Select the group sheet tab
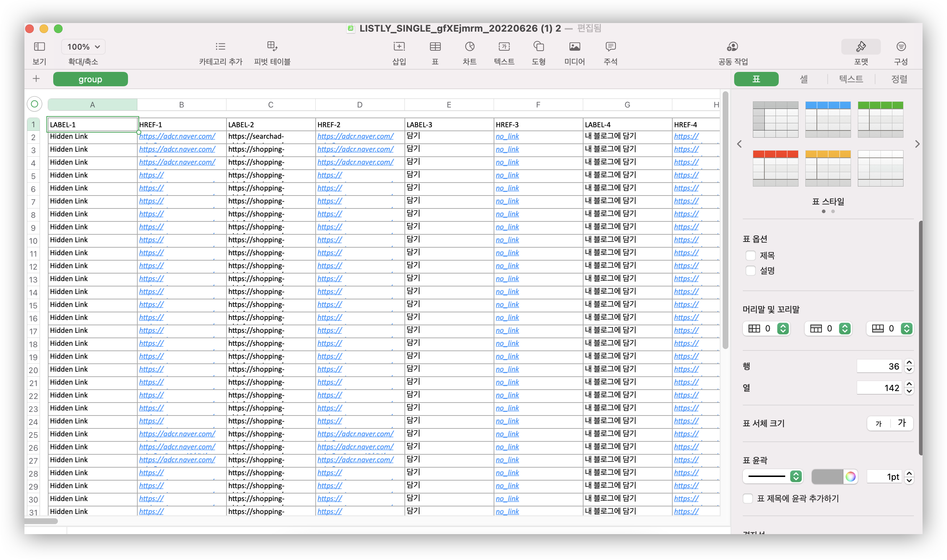 pos(90,79)
